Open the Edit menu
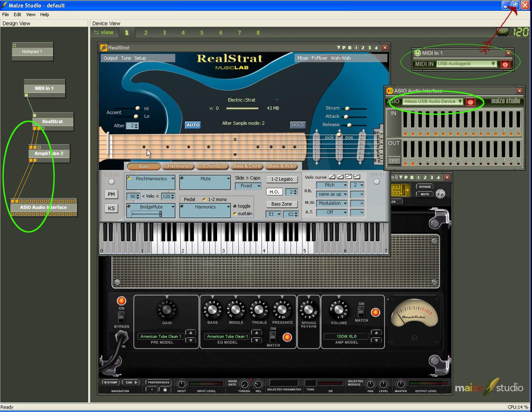 pyautogui.click(x=17, y=15)
